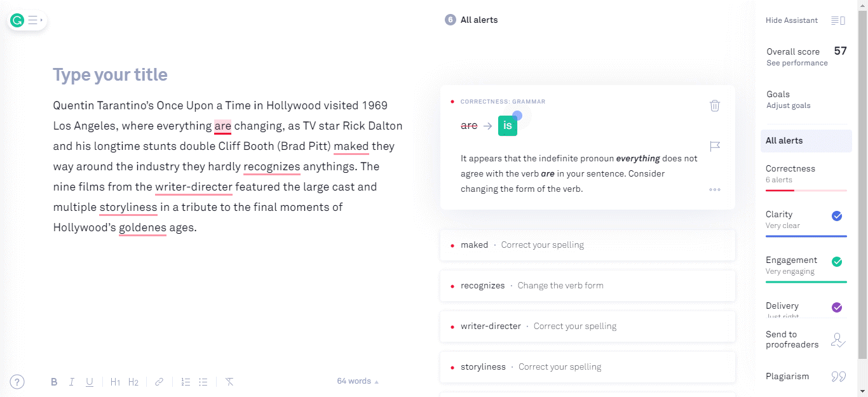
Task: Expand the hamburger menu beside the Grammarly logo
Action: tap(34, 20)
